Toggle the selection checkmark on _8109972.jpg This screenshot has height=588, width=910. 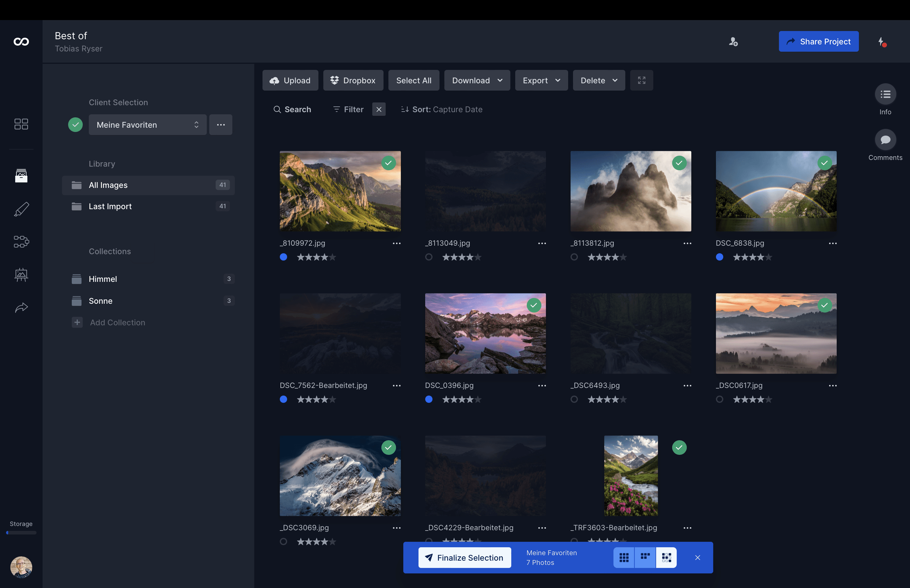pos(389,163)
